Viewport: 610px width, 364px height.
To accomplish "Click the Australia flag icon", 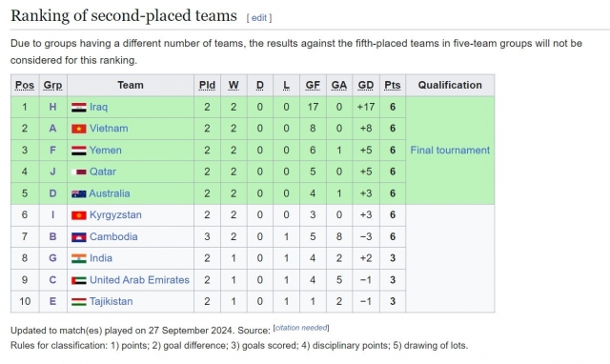I will 78,193.
